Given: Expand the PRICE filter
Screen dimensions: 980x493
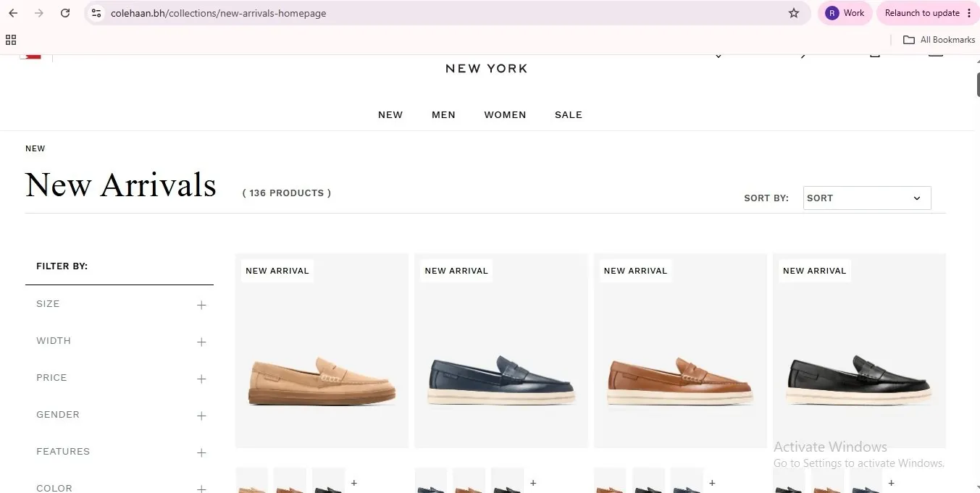Looking at the screenshot, I should (121, 378).
